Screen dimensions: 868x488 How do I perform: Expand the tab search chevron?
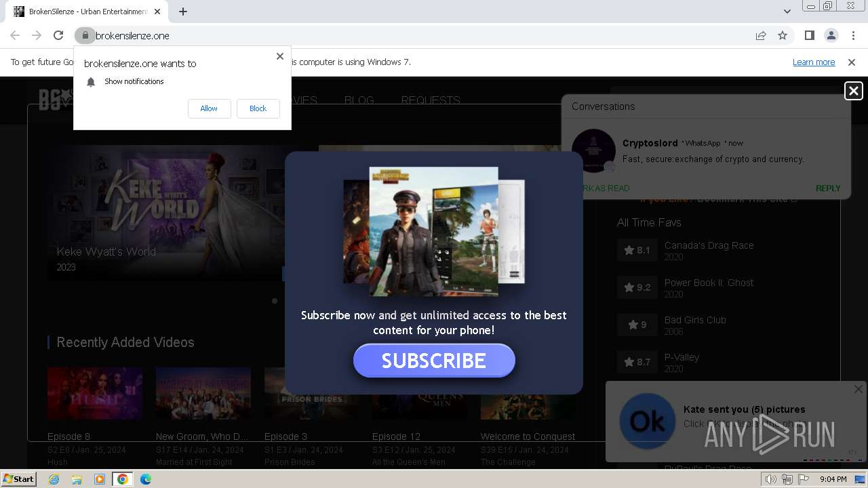click(787, 12)
